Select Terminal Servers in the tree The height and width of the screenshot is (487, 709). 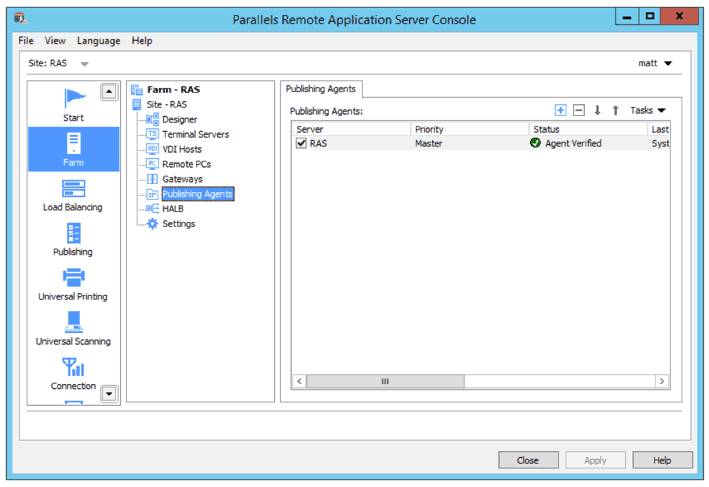[x=195, y=134]
